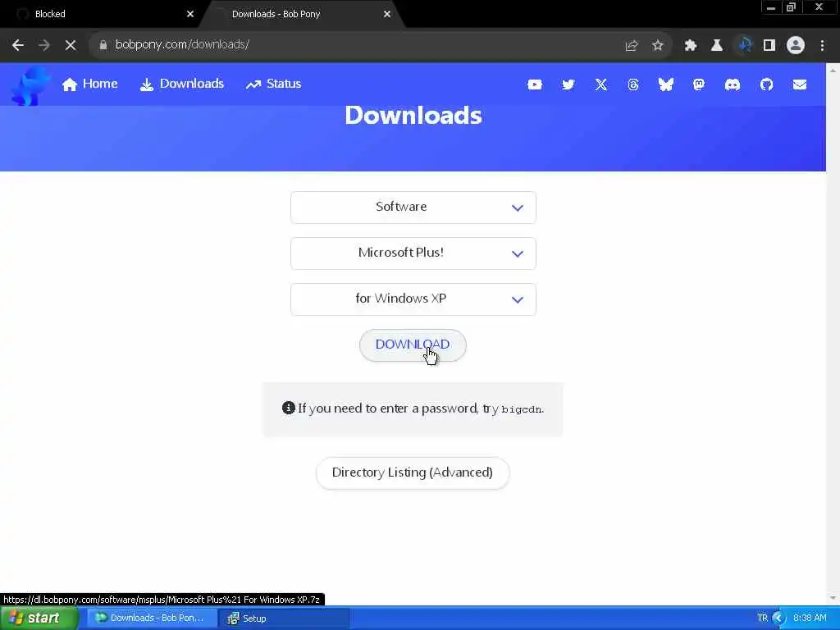Image resolution: width=840 pixels, height=630 pixels.
Task: Open the Threads social icon
Action: [x=633, y=84]
